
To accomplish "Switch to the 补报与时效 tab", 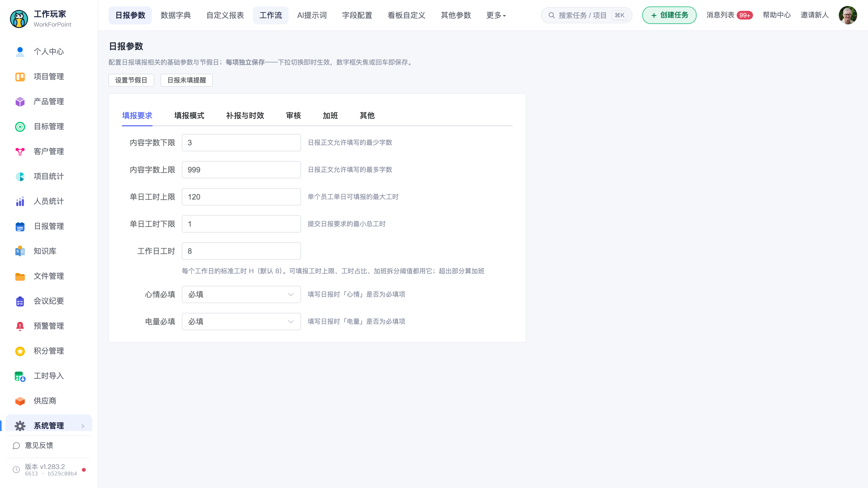I will [245, 115].
